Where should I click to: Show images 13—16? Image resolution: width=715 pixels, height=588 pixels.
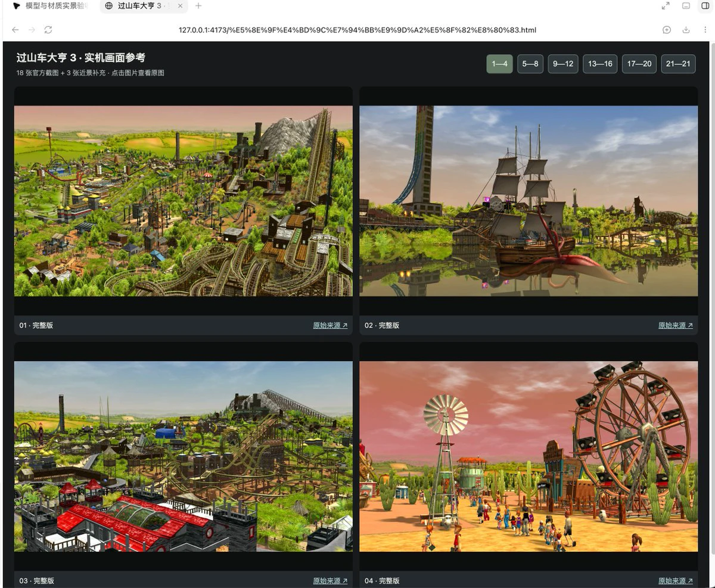(600, 64)
